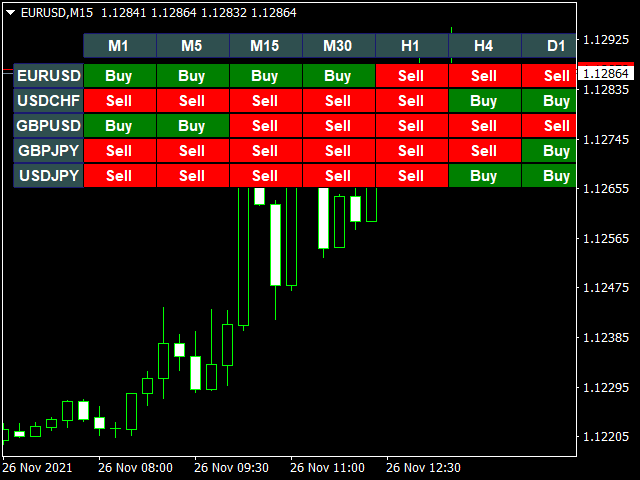Click USDCHF M30 Sell signal cell
This screenshot has width=640, height=480.
(x=339, y=100)
